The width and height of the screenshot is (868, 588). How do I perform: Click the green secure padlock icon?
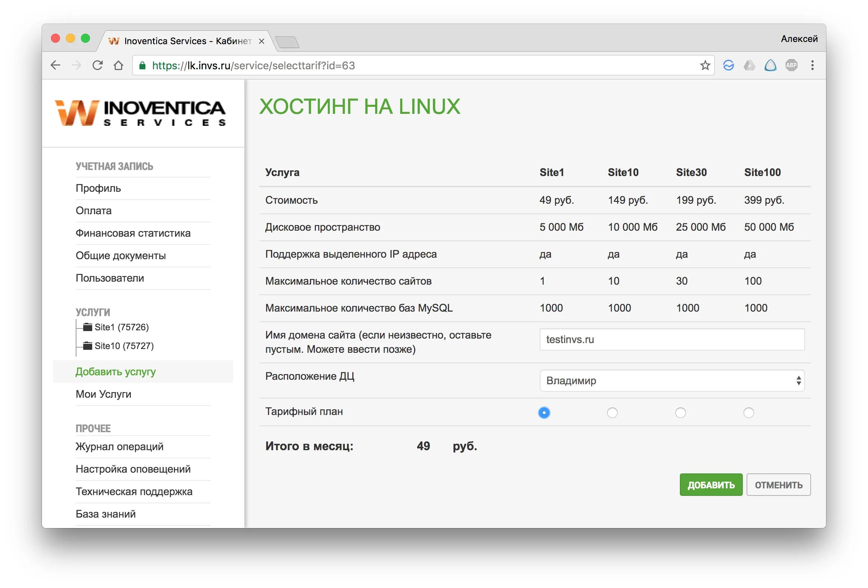coord(142,66)
